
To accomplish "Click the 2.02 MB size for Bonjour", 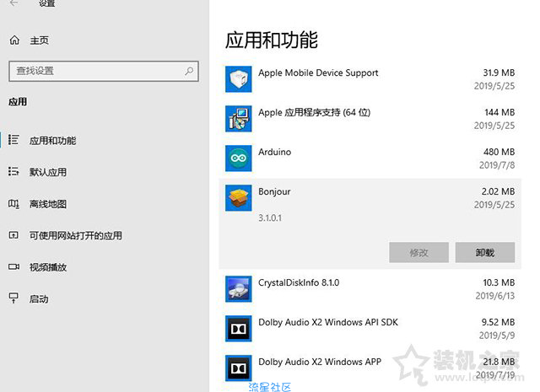I will click(x=498, y=191).
